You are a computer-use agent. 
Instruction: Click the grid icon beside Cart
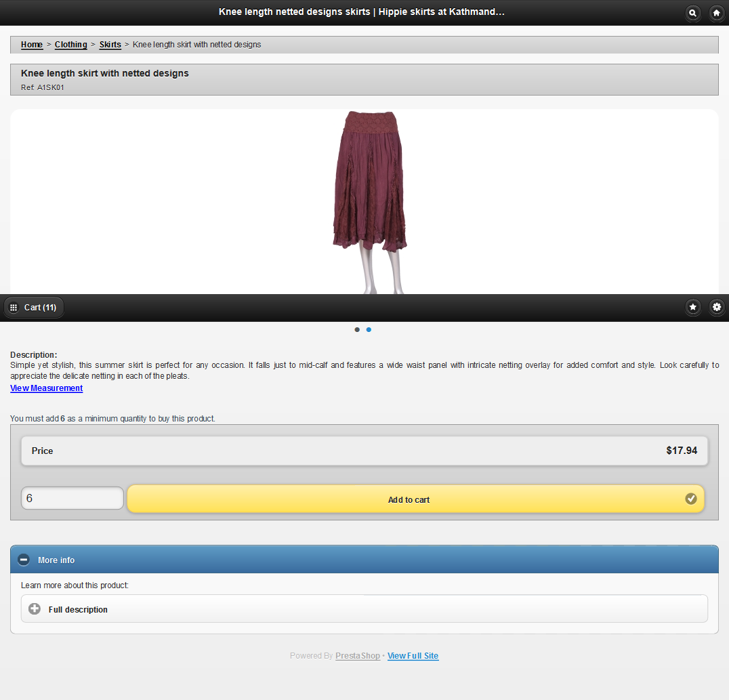tap(14, 308)
